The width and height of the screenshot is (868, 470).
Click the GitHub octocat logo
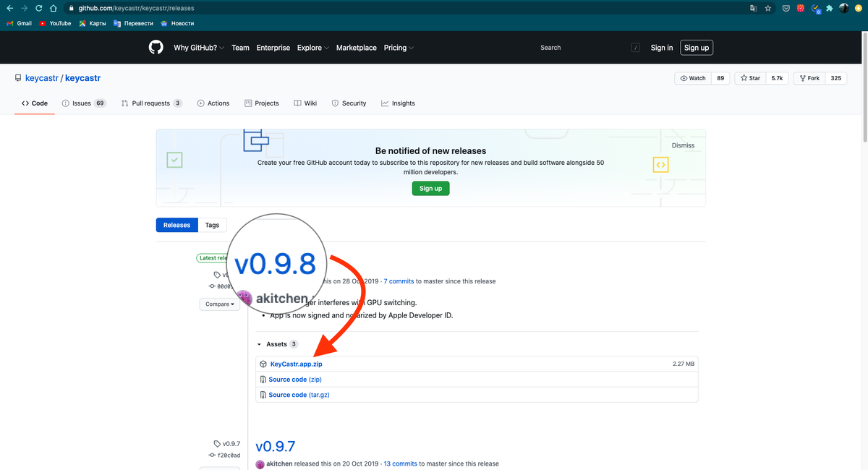pos(156,48)
